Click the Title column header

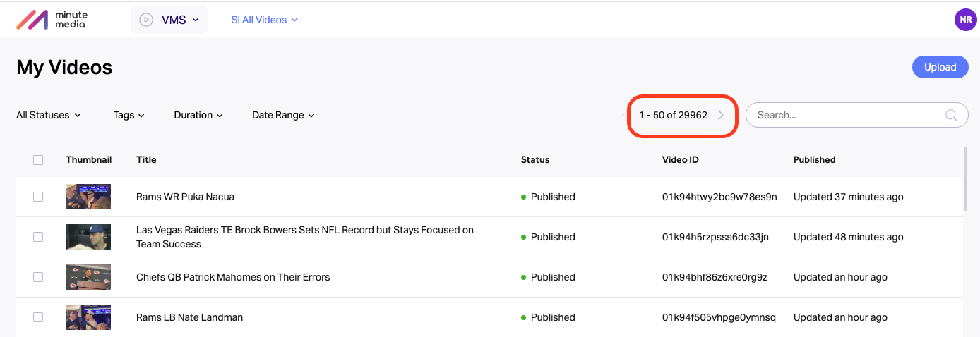(146, 159)
